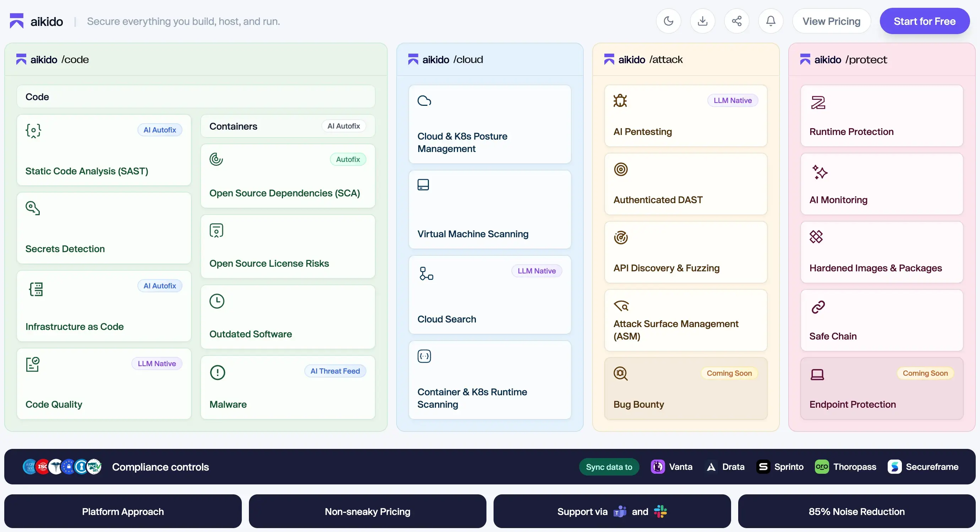980x532 pixels.
Task: Open the notifications bell
Action: coord(771,21)
